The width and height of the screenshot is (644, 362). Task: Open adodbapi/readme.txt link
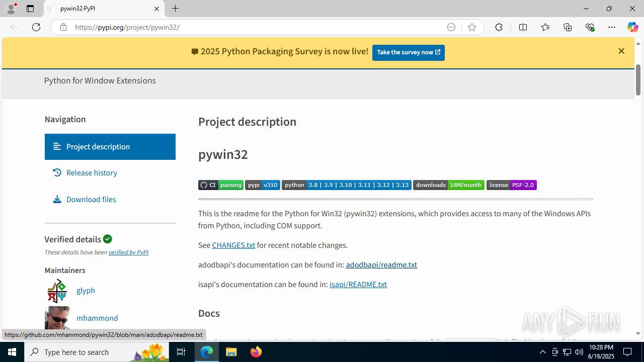click(381, 265)
